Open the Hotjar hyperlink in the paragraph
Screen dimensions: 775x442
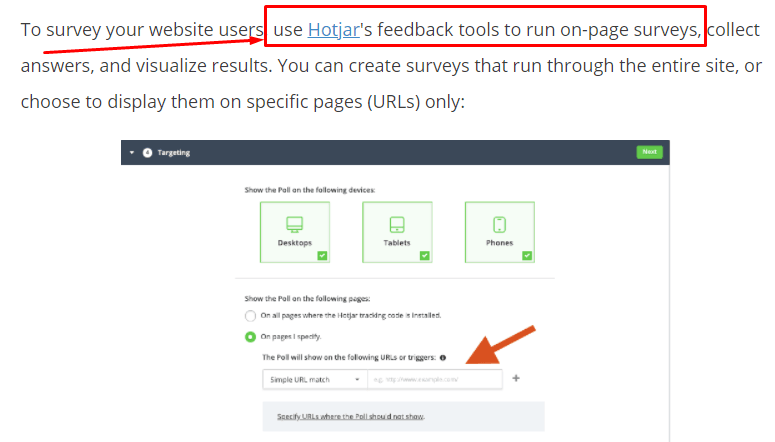tap(333, 30)
